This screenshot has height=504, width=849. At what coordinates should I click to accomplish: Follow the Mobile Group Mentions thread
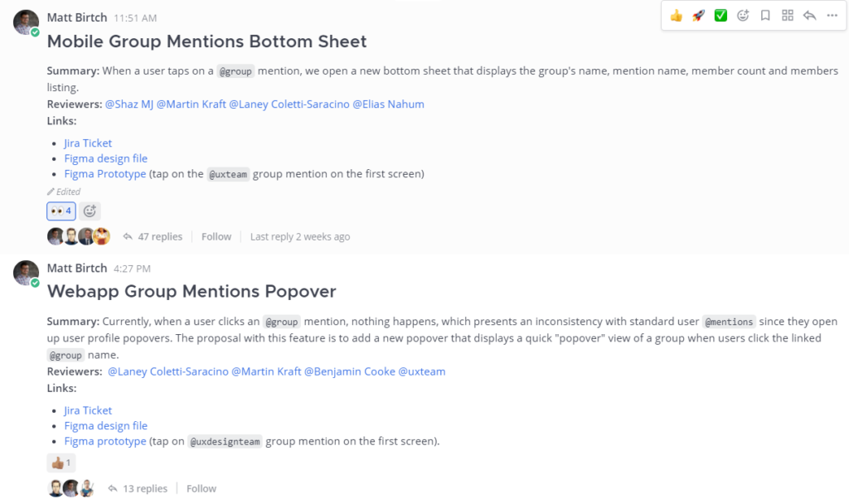coord(216,236)
